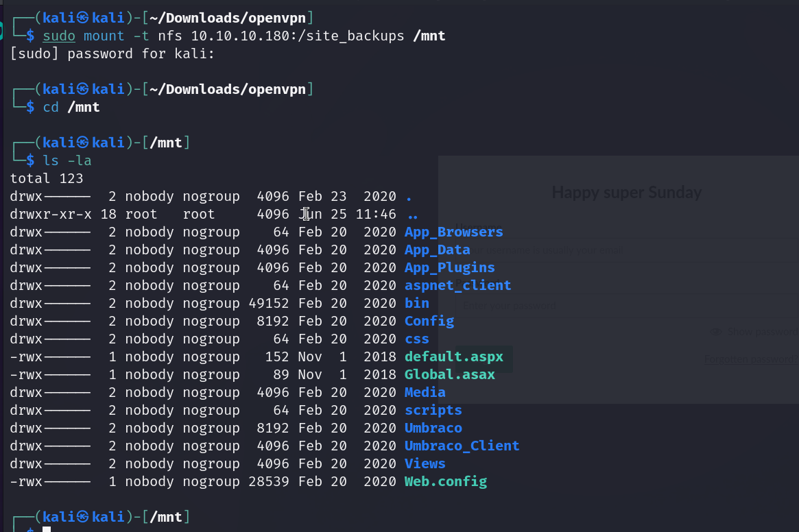Select the Umbraco_Client directory entry

[x=462, y=446]
